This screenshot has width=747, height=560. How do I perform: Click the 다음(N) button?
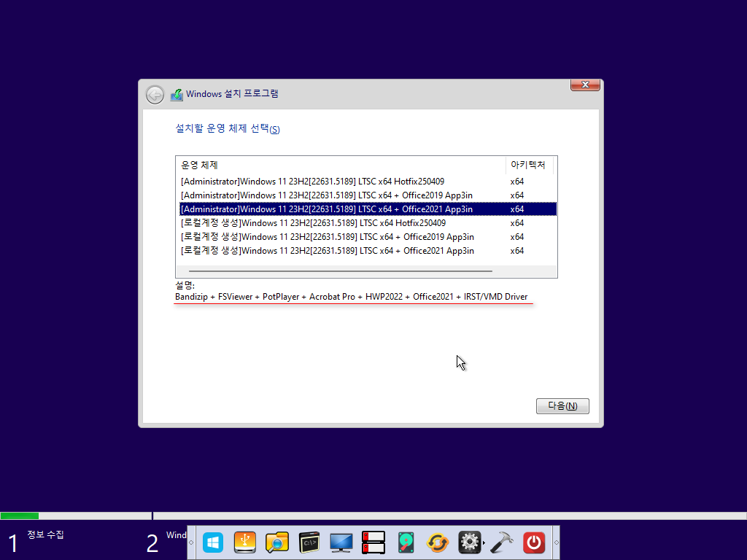562,405
